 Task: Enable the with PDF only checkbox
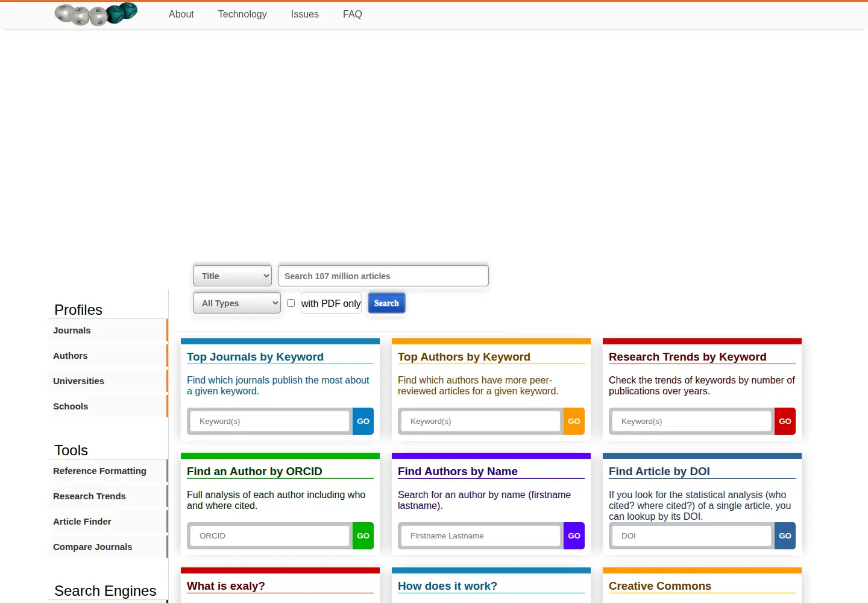(x=291, y=303)
